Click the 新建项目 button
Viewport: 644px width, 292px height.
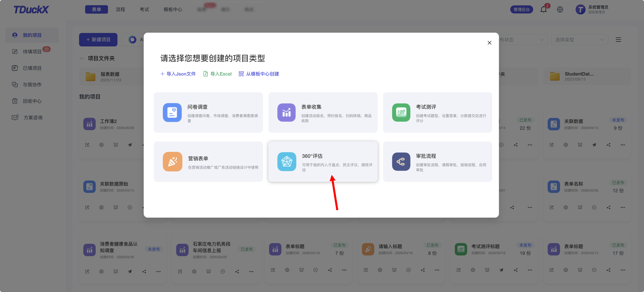98,40
